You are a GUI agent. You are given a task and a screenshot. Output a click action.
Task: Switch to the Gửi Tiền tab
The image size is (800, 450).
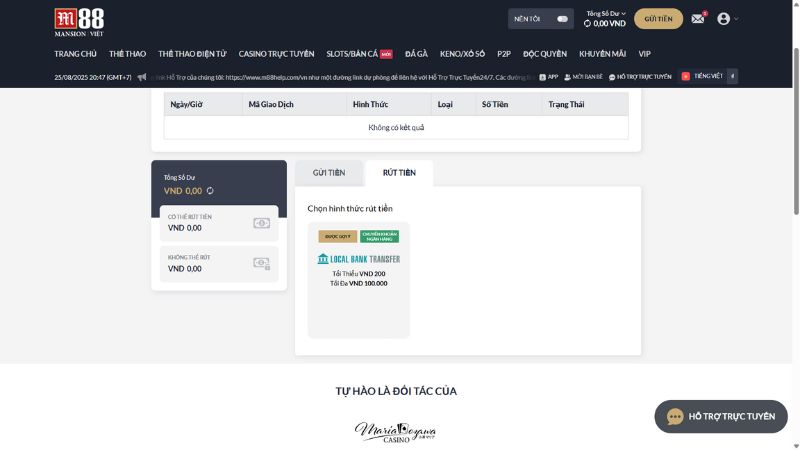(x=329, y=173)
